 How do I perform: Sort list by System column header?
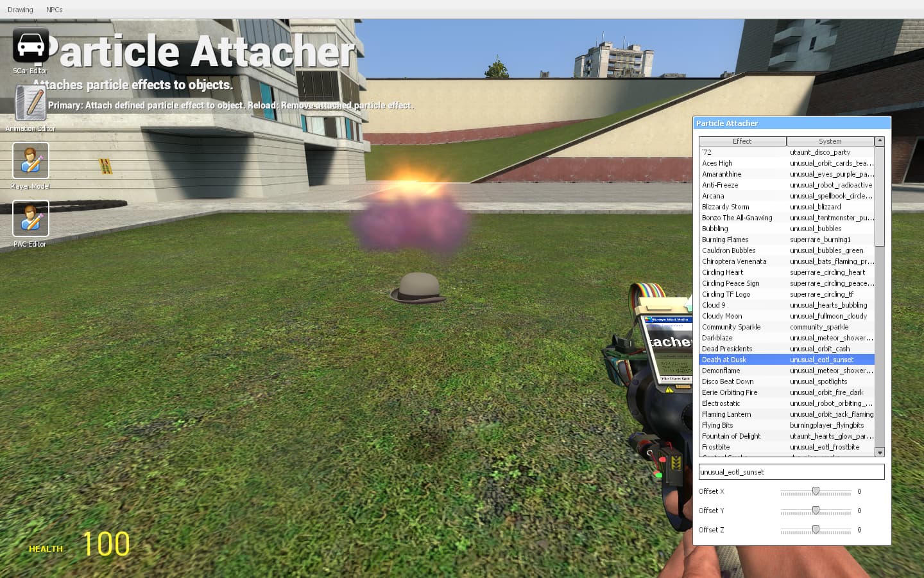(x=830, y=141)
